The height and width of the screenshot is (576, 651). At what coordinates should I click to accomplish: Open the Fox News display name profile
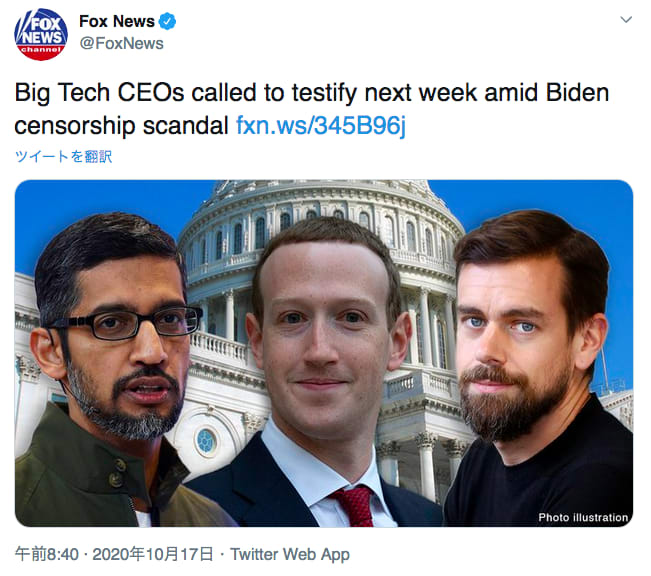point(117,21)
